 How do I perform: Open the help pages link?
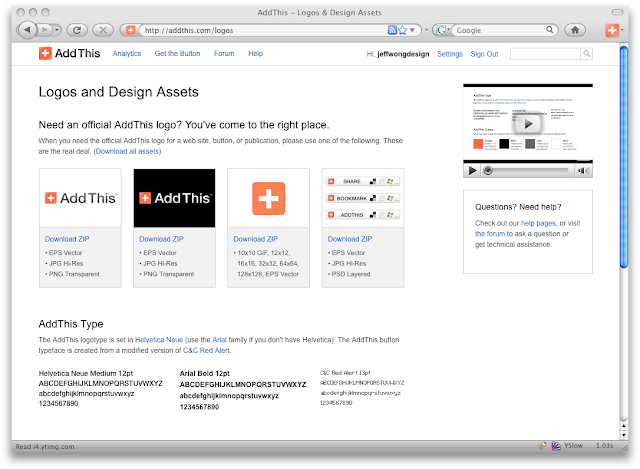click(538, 223)
